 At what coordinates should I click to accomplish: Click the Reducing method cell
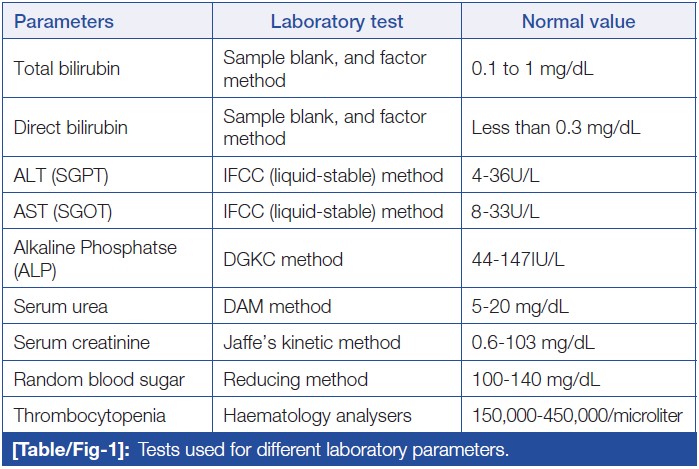(x=296, y=379)
